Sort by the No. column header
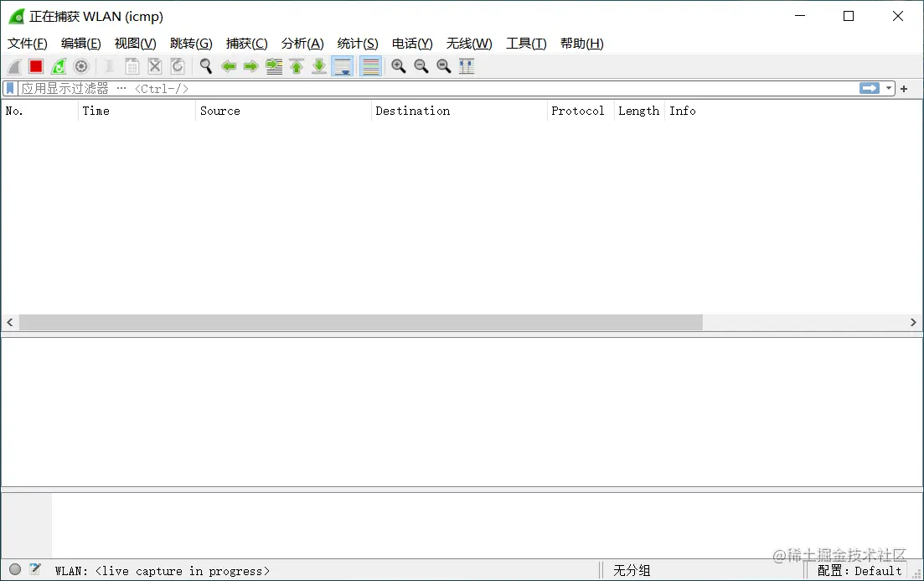The width and height of the screenshot is (924, 581). point(39,111)
